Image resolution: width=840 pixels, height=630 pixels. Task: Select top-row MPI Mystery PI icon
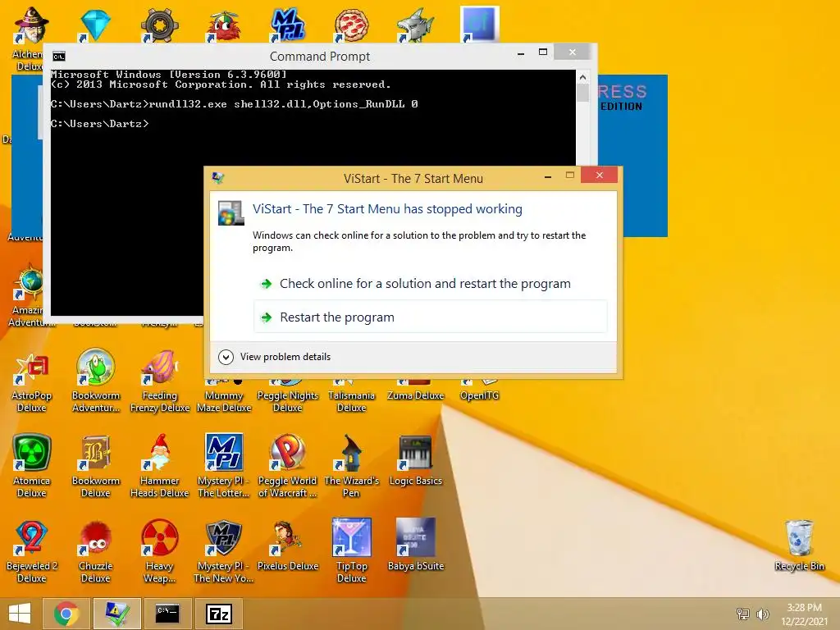288,25
